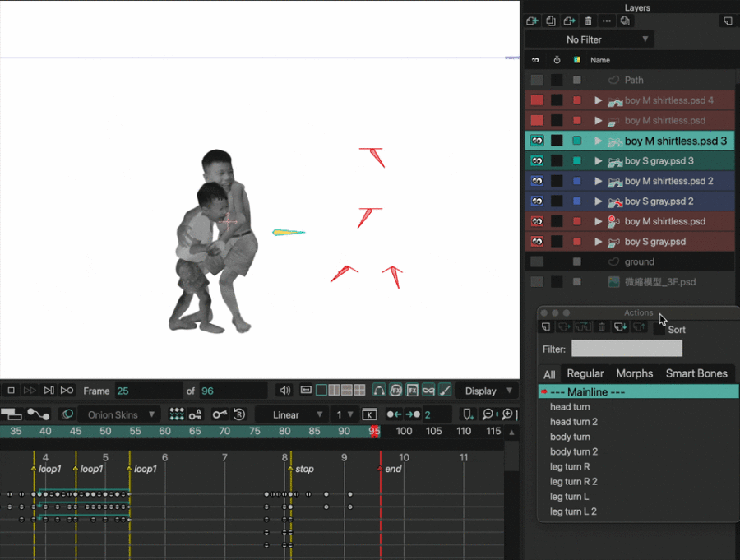Delete action using the Actions window trash icon
This screenshot has width=740, height=560.
click(x=602, y=326)
